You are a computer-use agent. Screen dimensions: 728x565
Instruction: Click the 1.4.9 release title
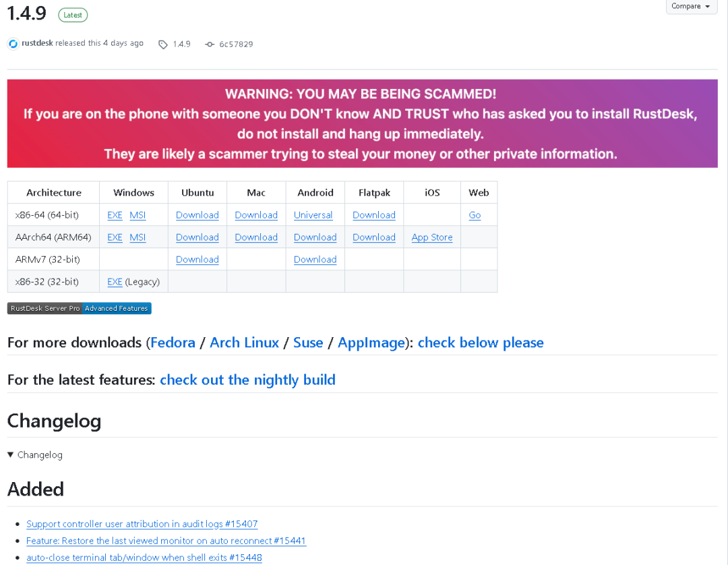pos(27,13)
